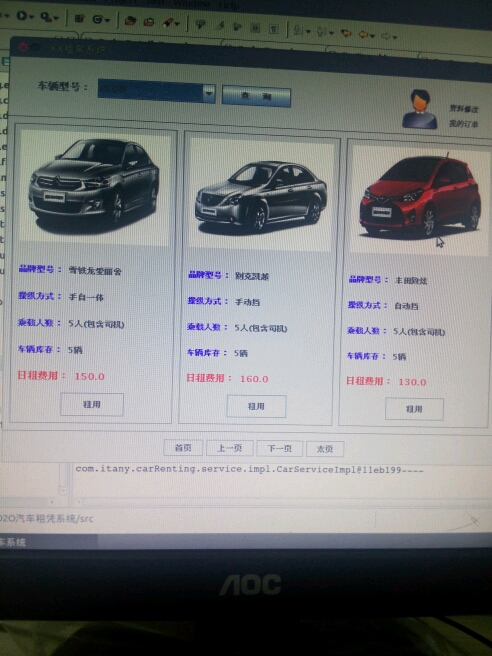The width and height of the screenshot is (492, 656).
Task: Expand the Next Annotation dropdown arrow
Action: pyautogui.click(x=308, y=31)
